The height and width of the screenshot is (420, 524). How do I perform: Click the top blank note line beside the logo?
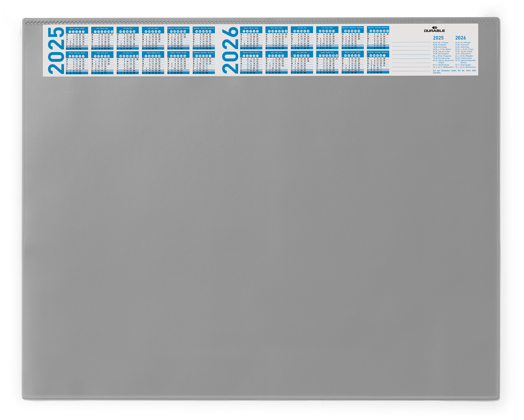(411, 42)
